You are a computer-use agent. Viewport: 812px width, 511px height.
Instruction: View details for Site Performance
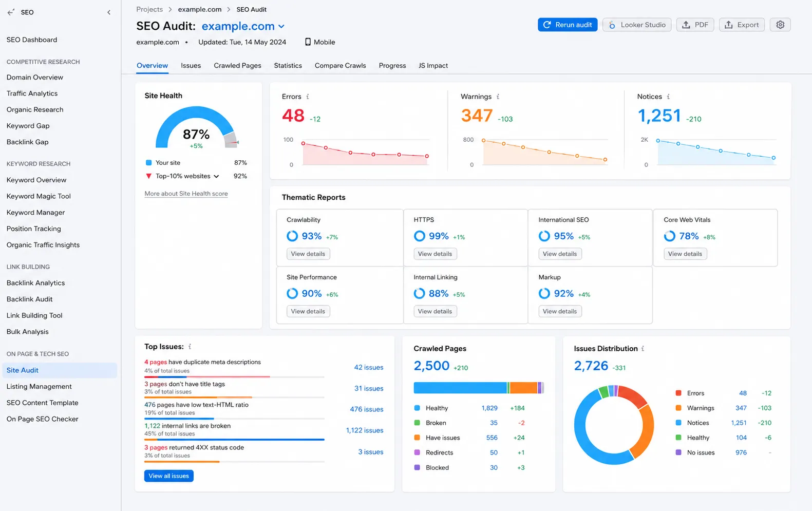click(x=308, y=311)
